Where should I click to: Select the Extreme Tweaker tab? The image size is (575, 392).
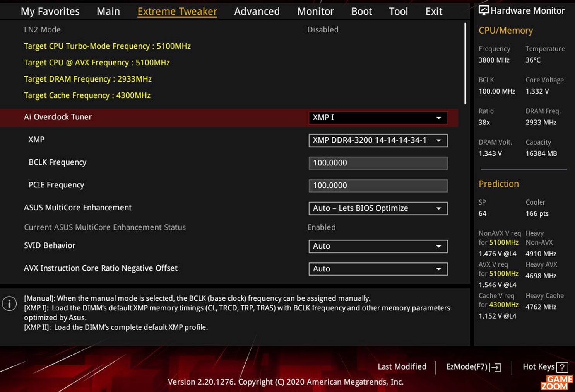coord(177,12)
